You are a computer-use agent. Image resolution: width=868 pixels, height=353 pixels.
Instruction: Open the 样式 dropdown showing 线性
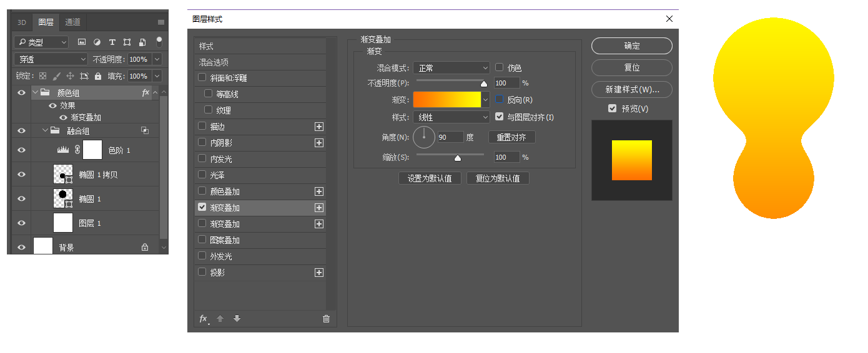point(451,117)
